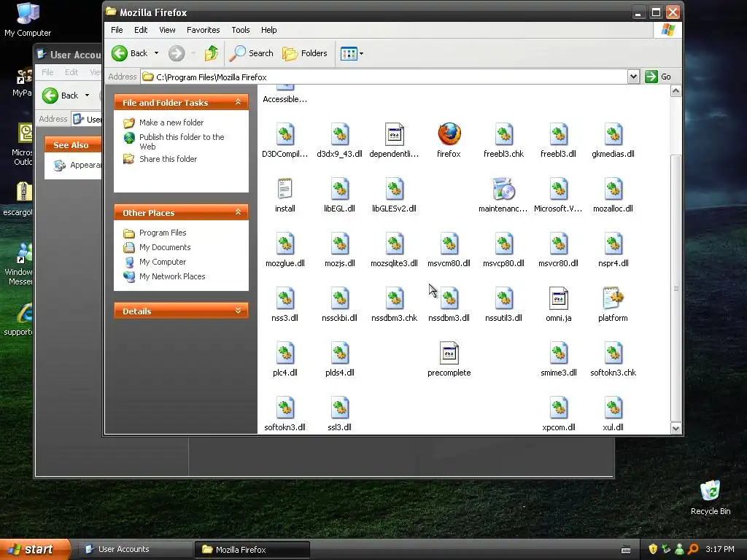Select the D3DCompiler dll file icon
Image resolution: width=747 pixels, height=560 pixels.
point(285,134)
